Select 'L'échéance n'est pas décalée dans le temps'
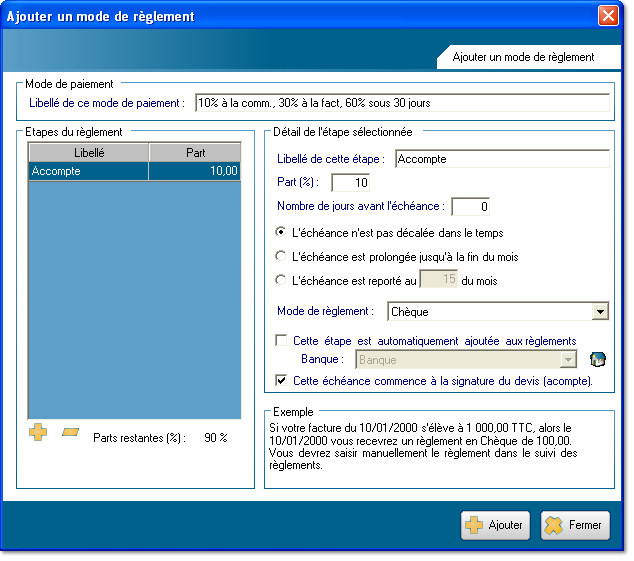634x561 pixels. coord(280,233)
